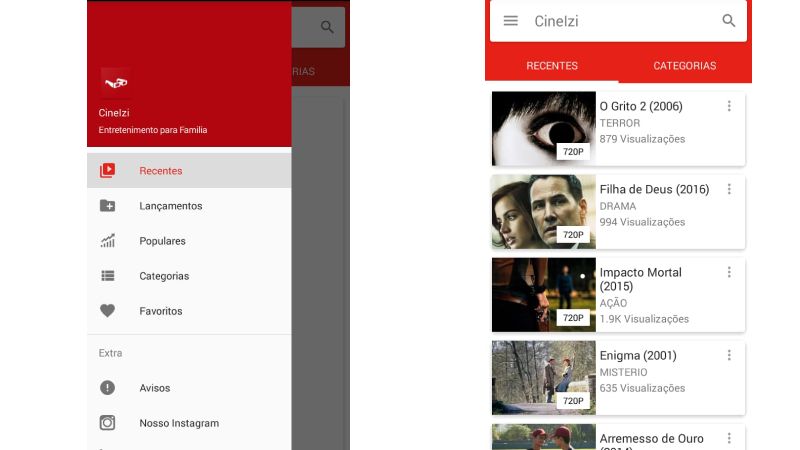The width and height of the screenshot is (800, 450).
Task: Click the Nosso Instagram camera icon
Action: (108, 423)
